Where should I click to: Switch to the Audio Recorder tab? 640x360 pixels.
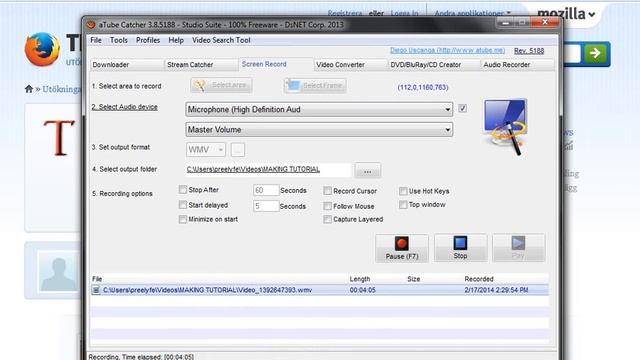pyautogui.click(x=518, y=65)
